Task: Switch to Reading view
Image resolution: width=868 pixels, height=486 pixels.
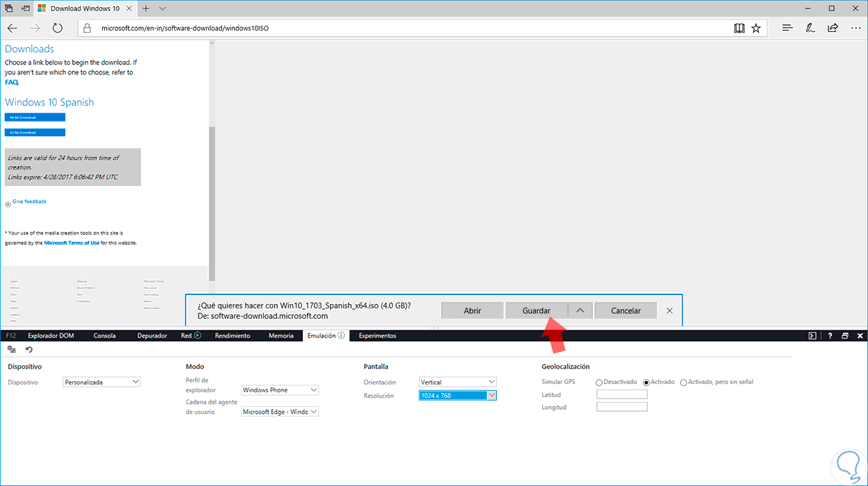Action: tap(740, 28)
